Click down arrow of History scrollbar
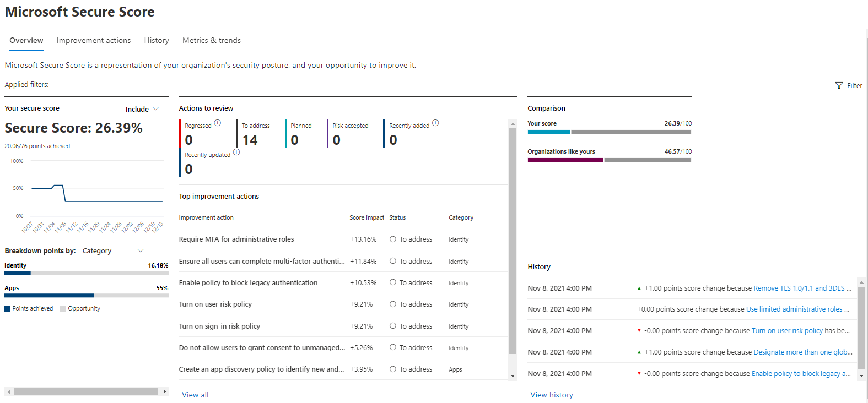Screen dimensions: 868x403 [x=861, y=376]
